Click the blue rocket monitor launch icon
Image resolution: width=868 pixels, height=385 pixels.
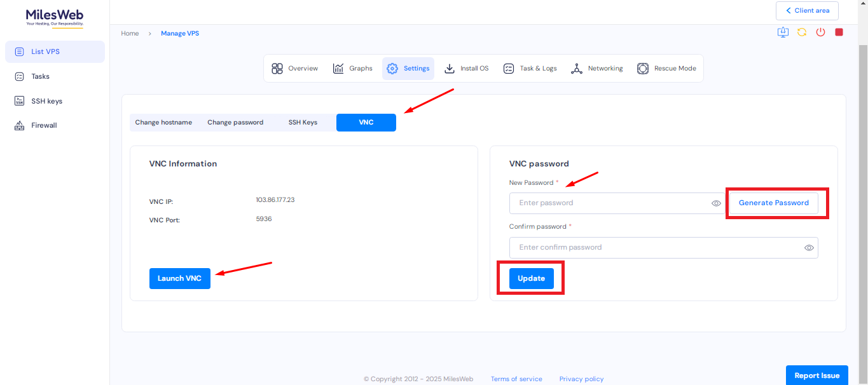click(783, 32)
